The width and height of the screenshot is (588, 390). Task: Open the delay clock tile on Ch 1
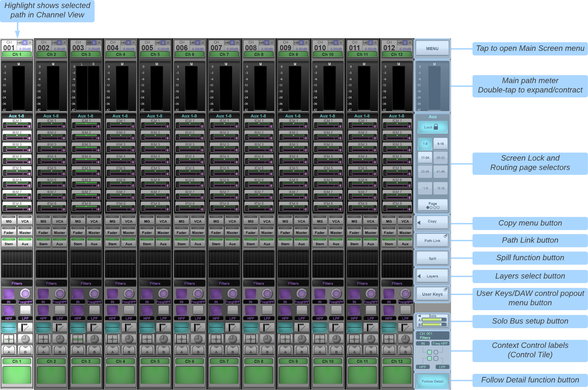(x=25, y=339)
